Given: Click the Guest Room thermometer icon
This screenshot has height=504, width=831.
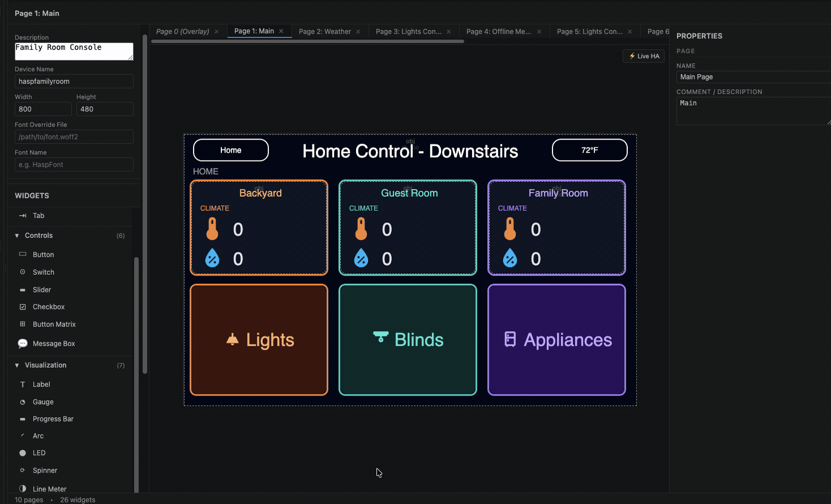Looking at the screenshot, I should click(x=361, y=229).
